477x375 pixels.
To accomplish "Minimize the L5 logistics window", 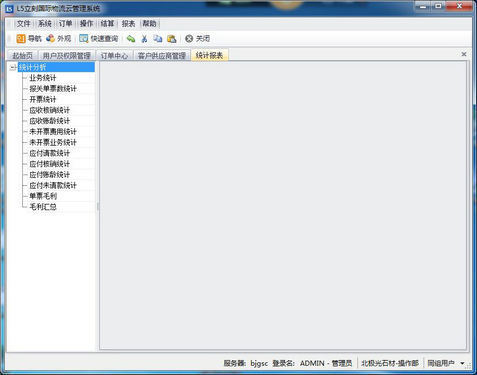I will click(x=424, y=6).
